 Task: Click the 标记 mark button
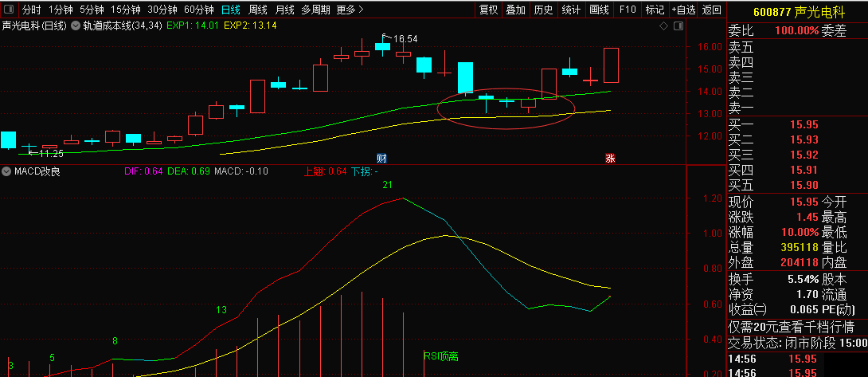coord(655,10)
